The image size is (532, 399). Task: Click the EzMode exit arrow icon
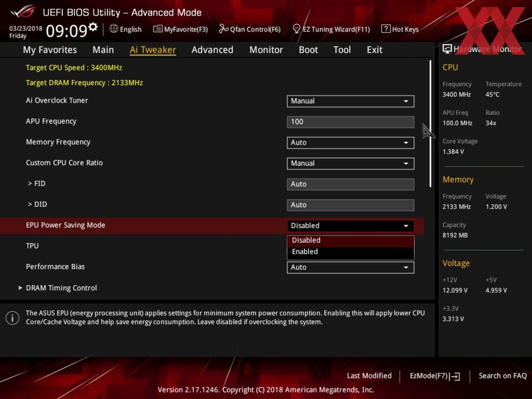(x=455, y=376)
